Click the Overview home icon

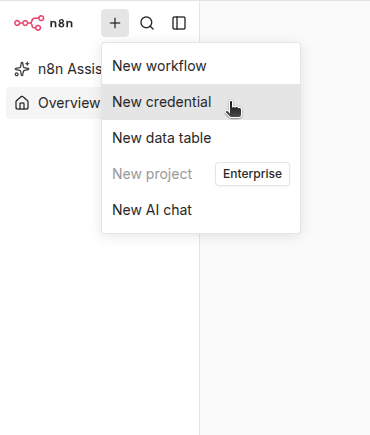pyautogui.click(x=22, y=103)
